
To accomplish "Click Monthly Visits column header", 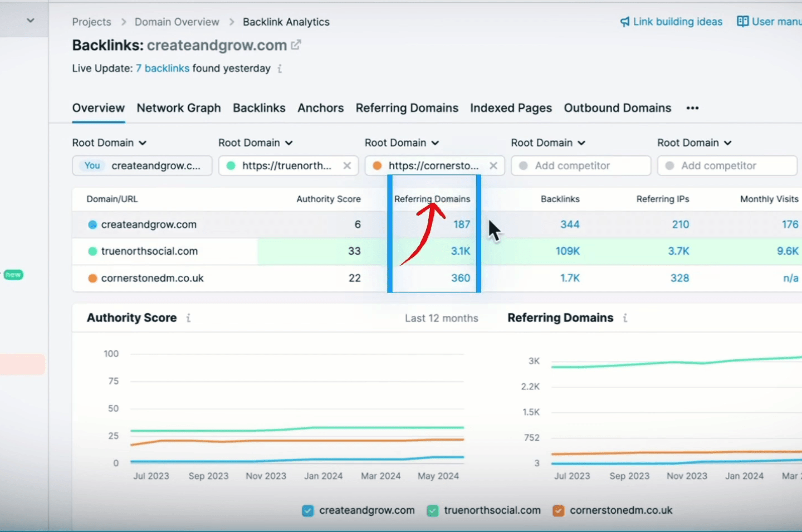I will tap(769, 199).
